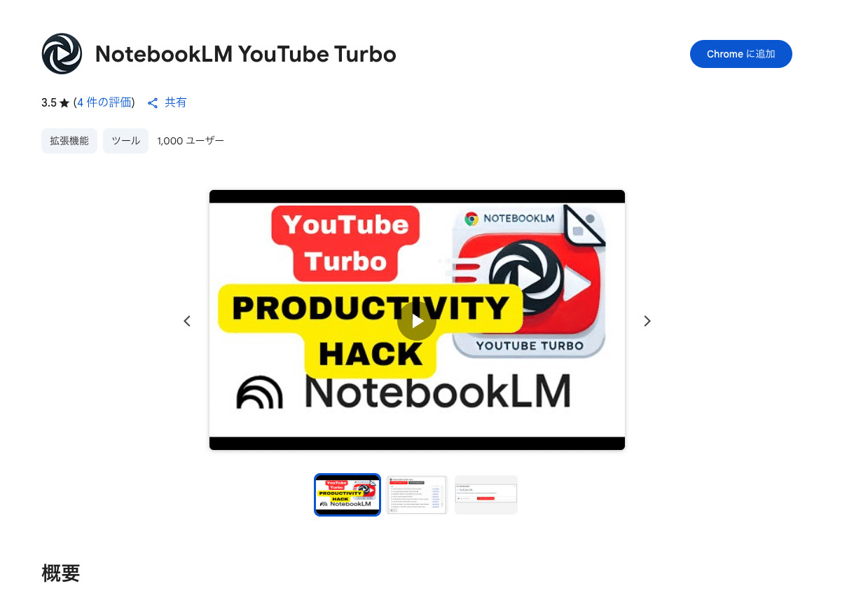Click the 共有 link text
The height and width of the screenshot is (607, 868).
tap(176, 102)
